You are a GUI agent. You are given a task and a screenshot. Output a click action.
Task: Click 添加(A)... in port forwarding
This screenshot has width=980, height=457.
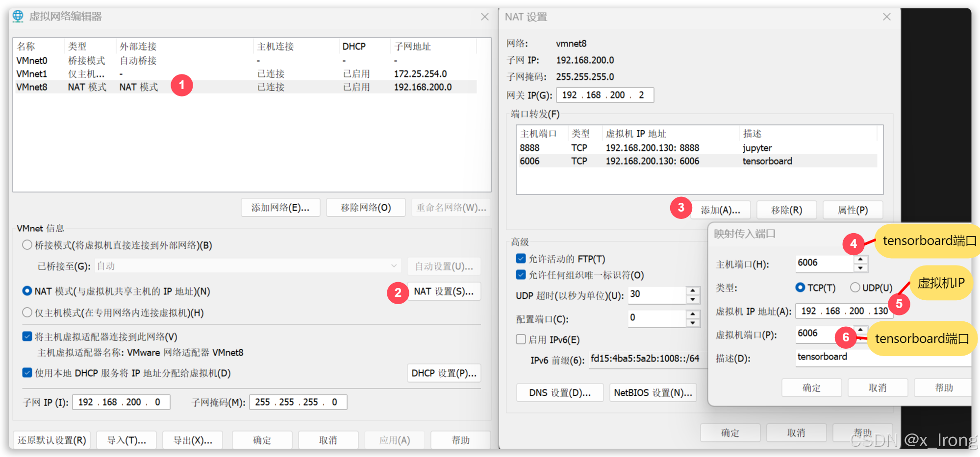click(720, 210)
